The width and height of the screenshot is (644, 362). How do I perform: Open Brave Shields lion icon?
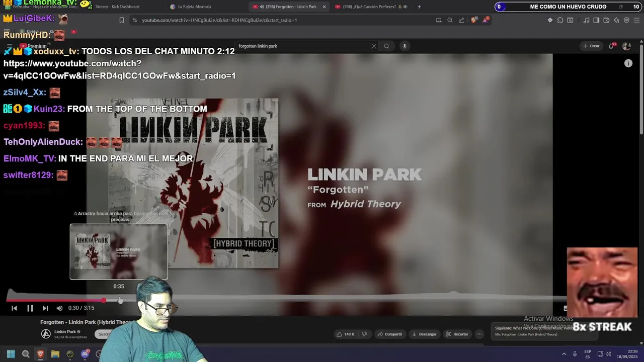[x=474, y=20]
